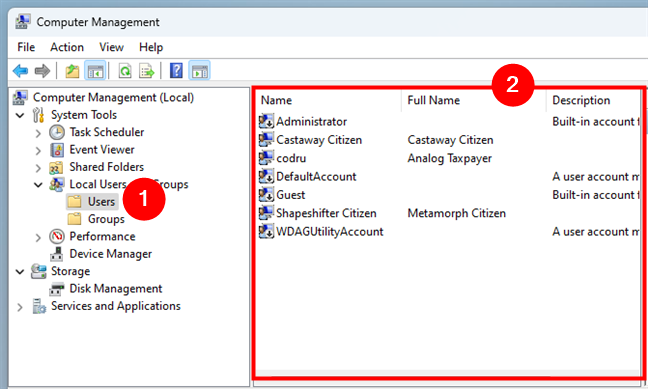
Task: Open the File menu
Action: [26, 47]
